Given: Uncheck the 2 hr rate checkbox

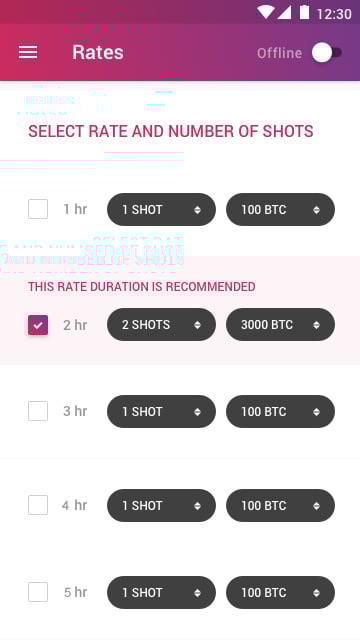Looking at the screenshot, I should 38,325.
